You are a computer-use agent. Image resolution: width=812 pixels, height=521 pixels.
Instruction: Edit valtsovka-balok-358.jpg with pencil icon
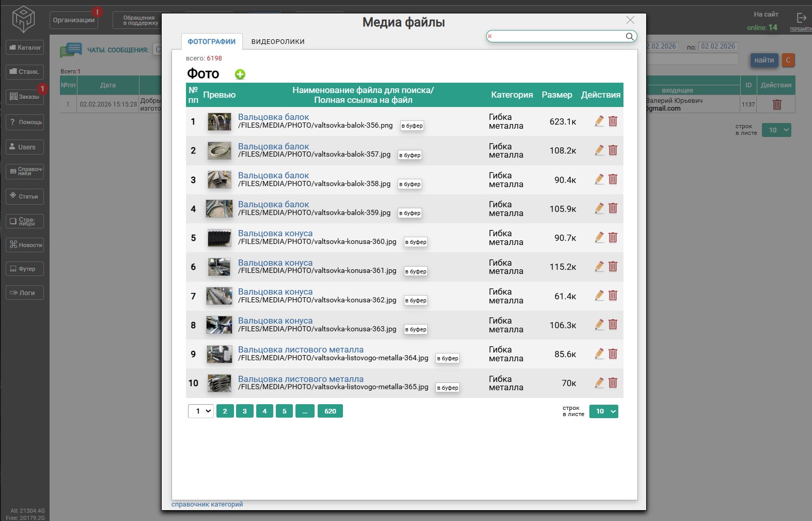tap(599, 179)
